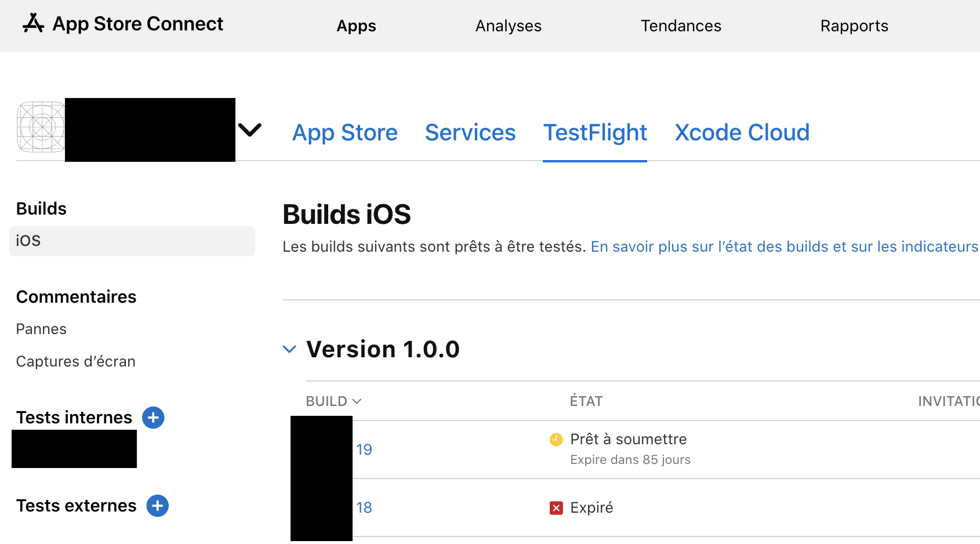
Task: Switch to the Services tab
Action: (x=470, y=133)
